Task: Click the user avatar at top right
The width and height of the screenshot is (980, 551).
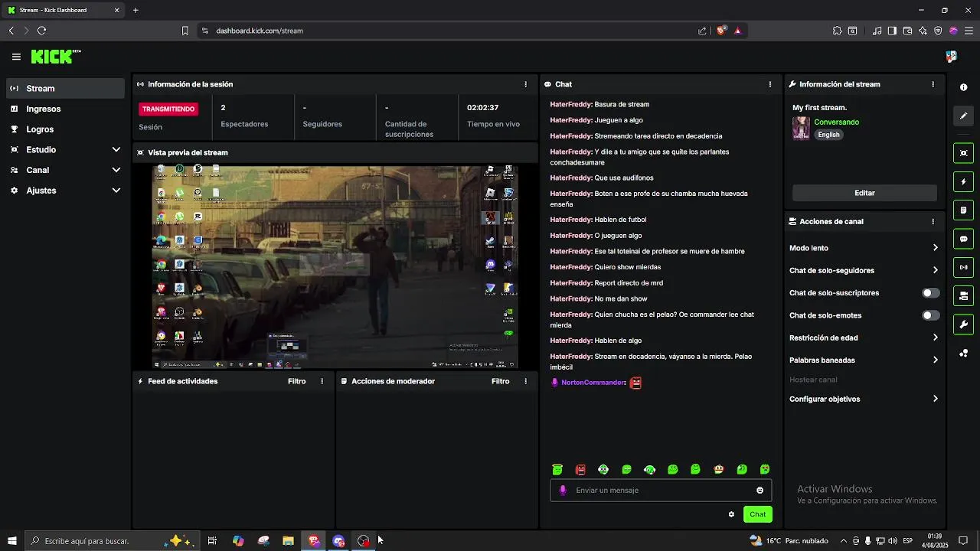Action: pyautogui.click(x=951, y=57)
